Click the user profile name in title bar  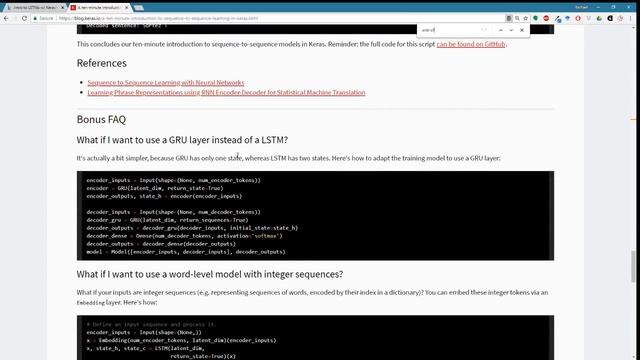581,7
